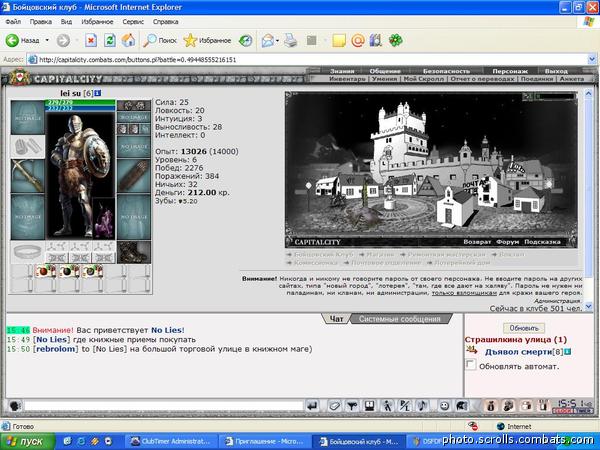The image size is (600, 450).
Task: Click the Mail envelope toolbar icon
Action: point(268,40)
